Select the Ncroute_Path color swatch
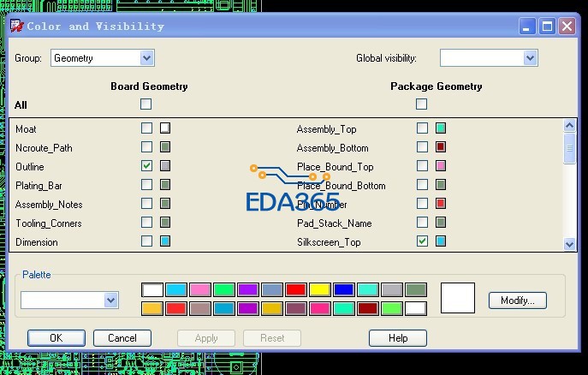 [165, 147]
